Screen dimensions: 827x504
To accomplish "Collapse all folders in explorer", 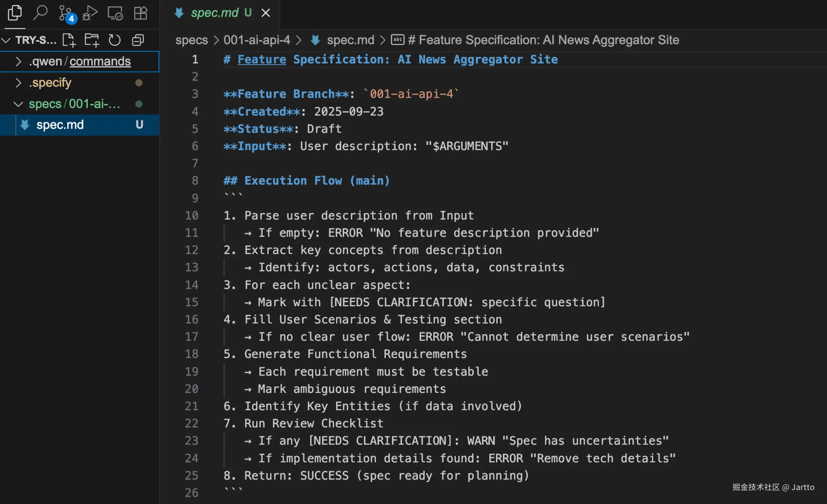I will tap(138, 40).
